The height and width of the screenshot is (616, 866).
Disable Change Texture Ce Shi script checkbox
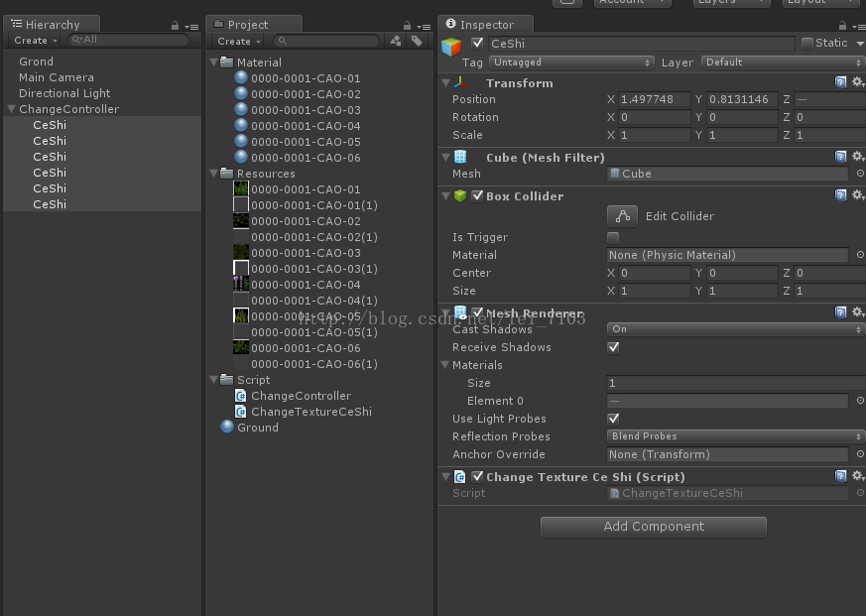(478, 476)
